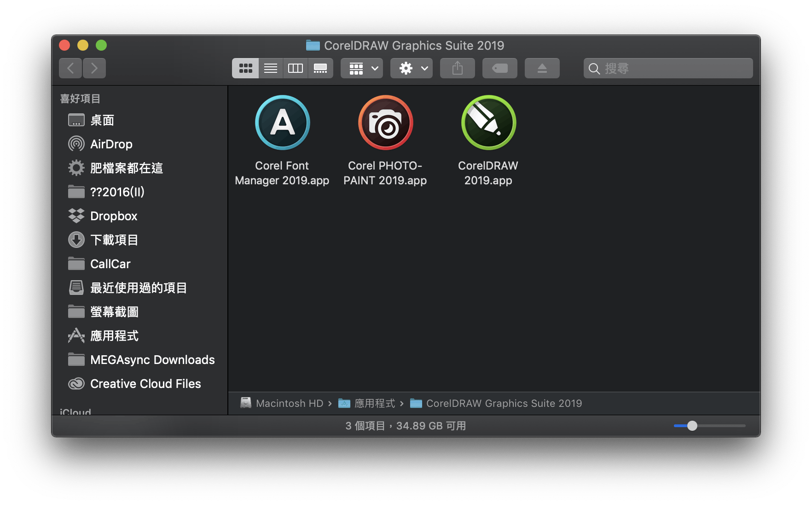
Task: Minimize the window with yellow button
Action: (83, 45)
